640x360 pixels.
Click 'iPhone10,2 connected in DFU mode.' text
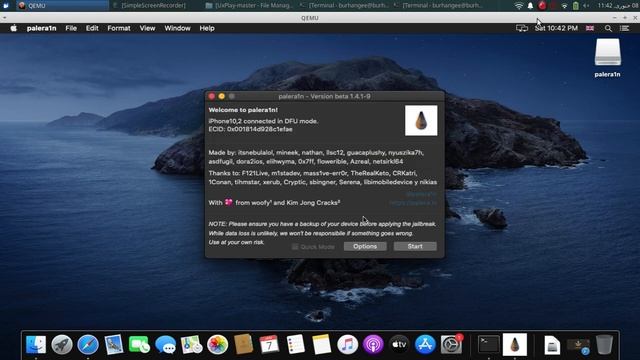[263, 121]
